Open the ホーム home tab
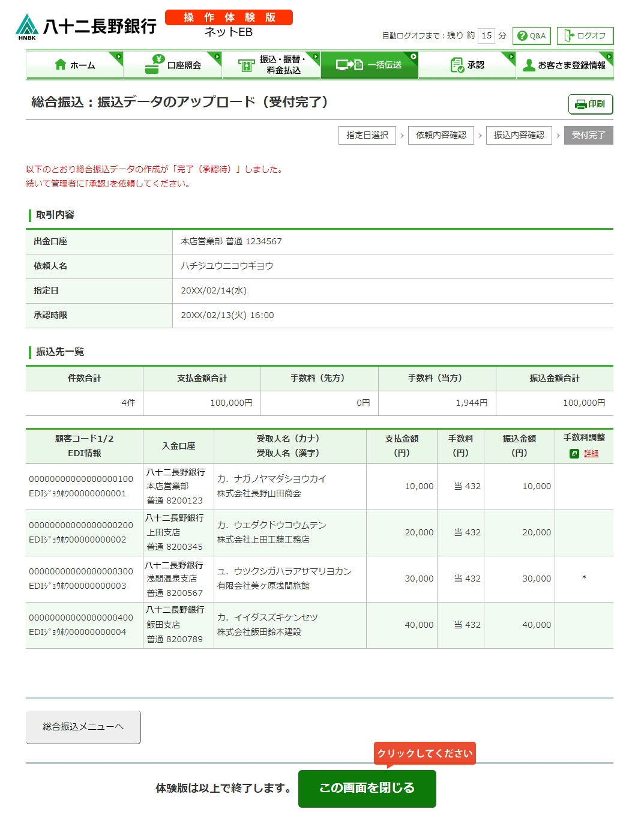The image size is (644, 827). coord(75,65)
